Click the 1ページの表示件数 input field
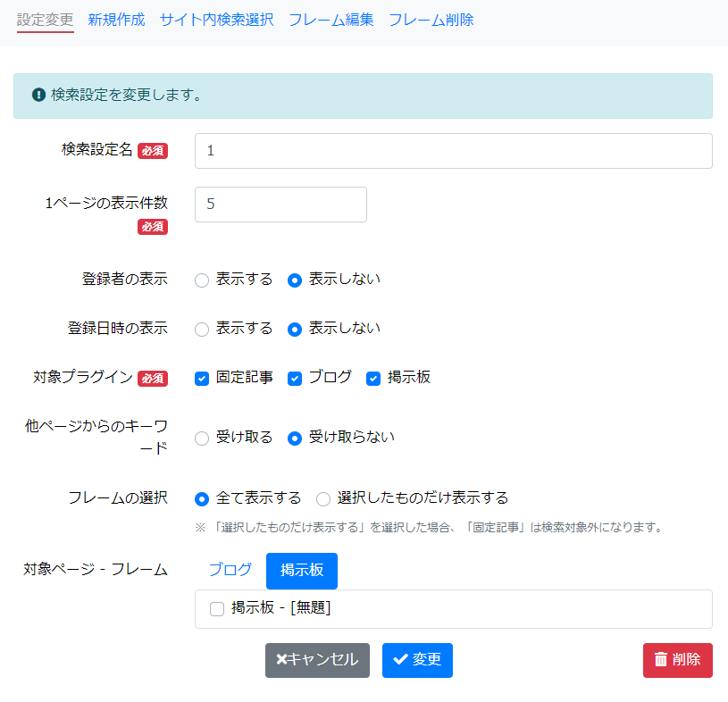728x702 pixels. pos(280,205)
